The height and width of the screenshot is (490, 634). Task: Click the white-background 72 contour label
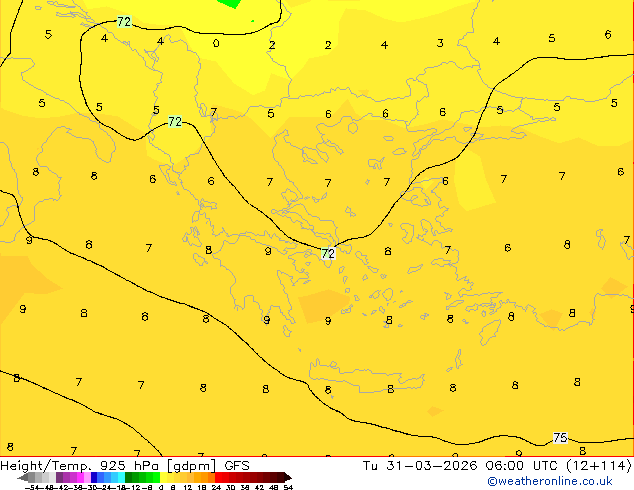328,253
